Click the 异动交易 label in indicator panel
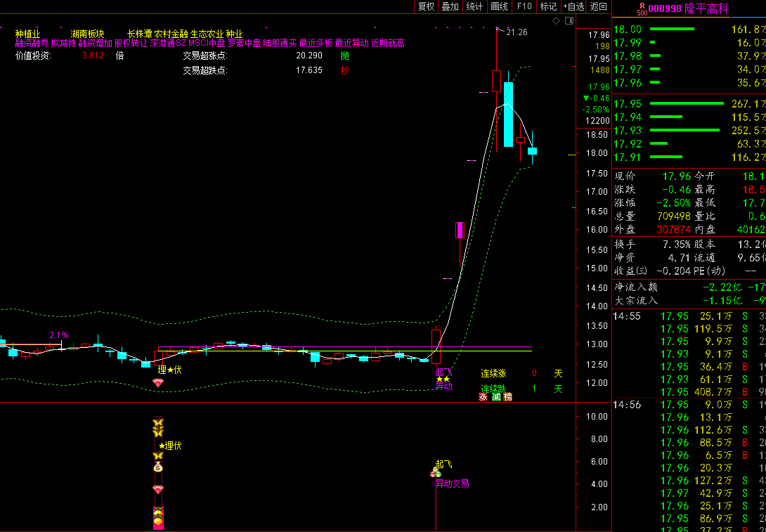The height and width of the screenshot is (532, 766). [452, 484]
